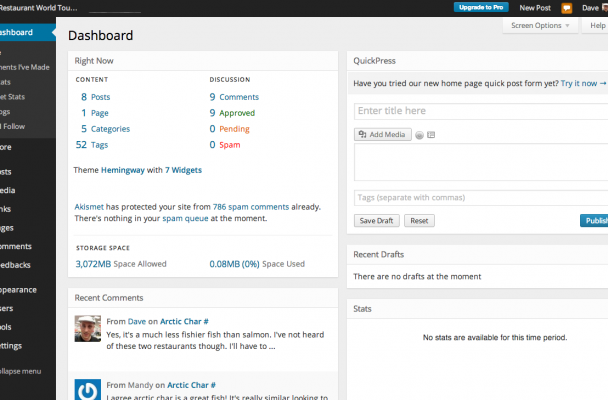Click the orange notifications speech bubble icon

click(566, 7)
